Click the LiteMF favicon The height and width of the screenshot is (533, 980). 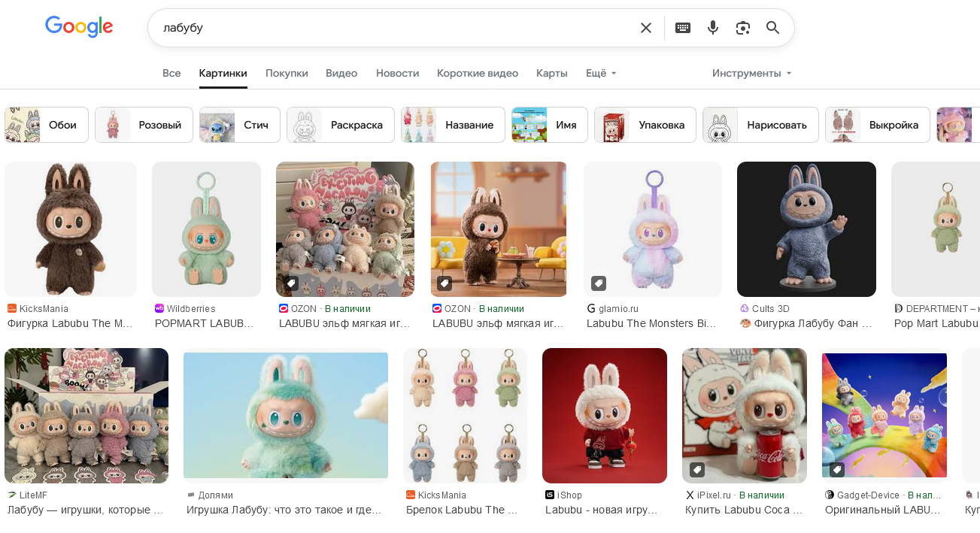(12, 495)
